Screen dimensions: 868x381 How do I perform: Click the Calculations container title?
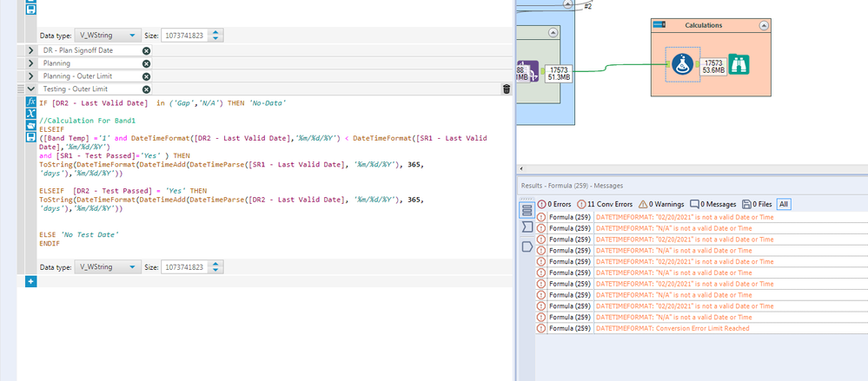[x=704, y=25]
